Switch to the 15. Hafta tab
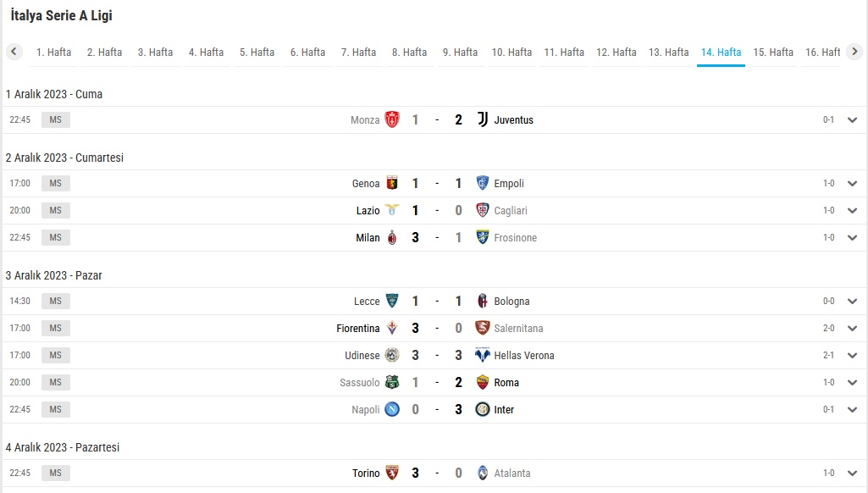Viewport: 868px width, 493px height. tap(773, 52)
